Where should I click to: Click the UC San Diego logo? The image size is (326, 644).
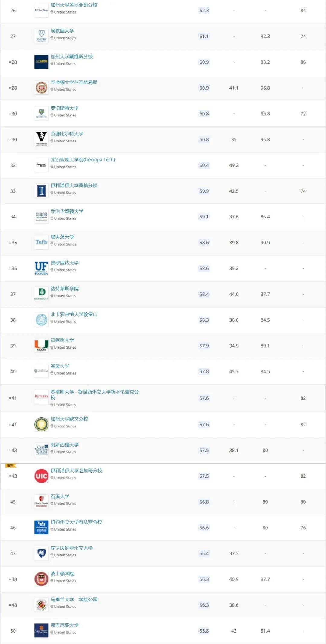[41, 10]
